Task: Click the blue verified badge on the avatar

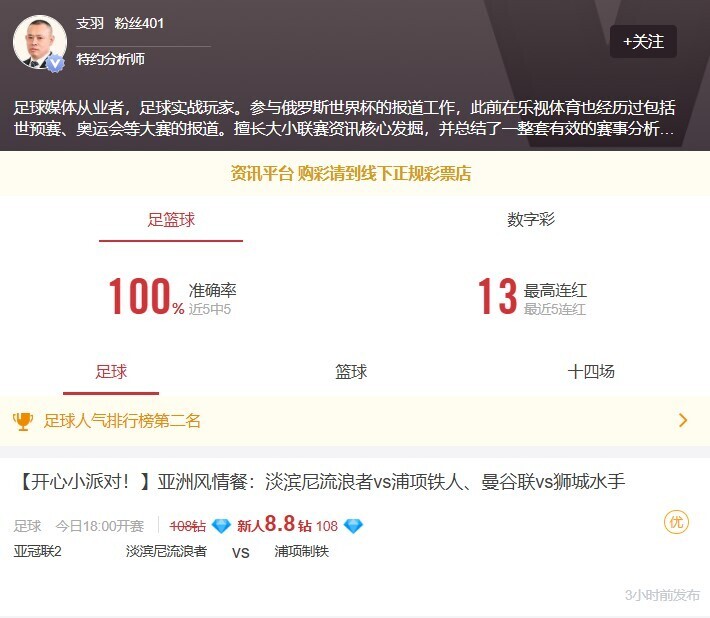Action: (x=55, y=63)
